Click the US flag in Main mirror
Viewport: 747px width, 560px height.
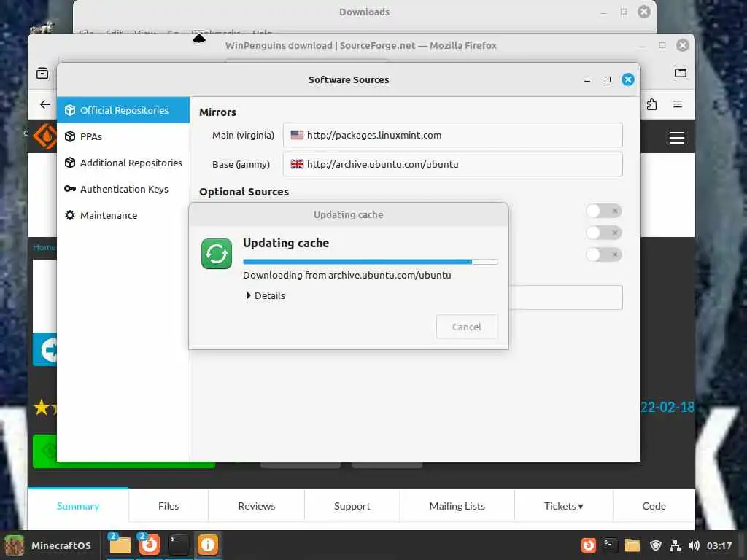(298, 135)
